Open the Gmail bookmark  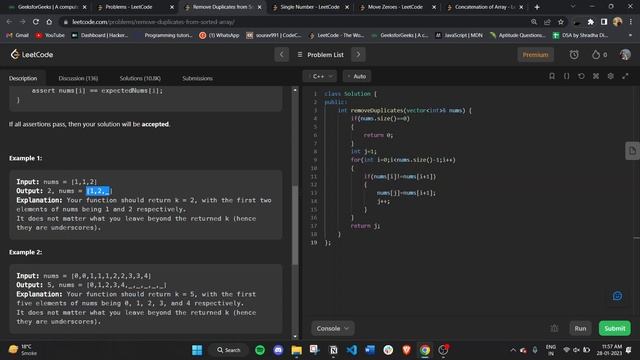point(18,36)
